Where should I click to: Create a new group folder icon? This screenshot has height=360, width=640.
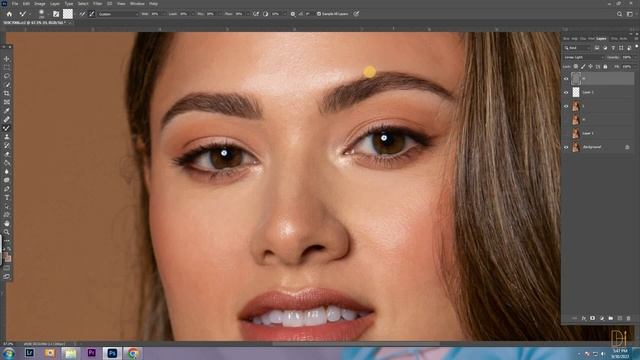[x=611, y=318]
